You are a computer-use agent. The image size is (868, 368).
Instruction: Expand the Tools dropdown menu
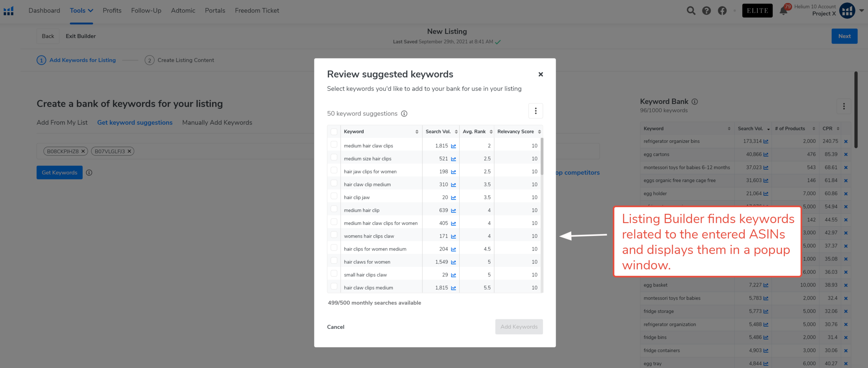[81, 11]
